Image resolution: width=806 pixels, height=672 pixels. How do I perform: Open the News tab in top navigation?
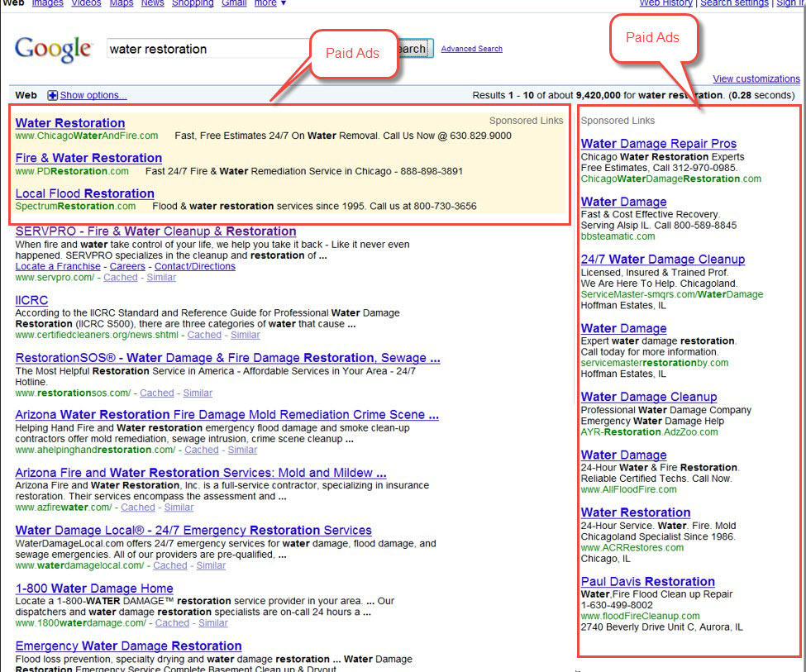pos(152,3)
